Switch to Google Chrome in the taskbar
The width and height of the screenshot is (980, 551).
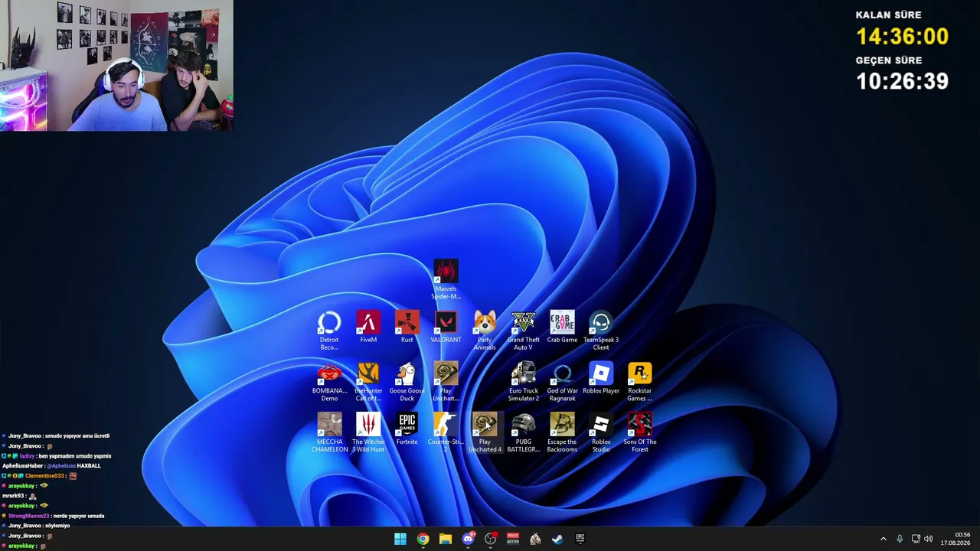coord(423,539)
